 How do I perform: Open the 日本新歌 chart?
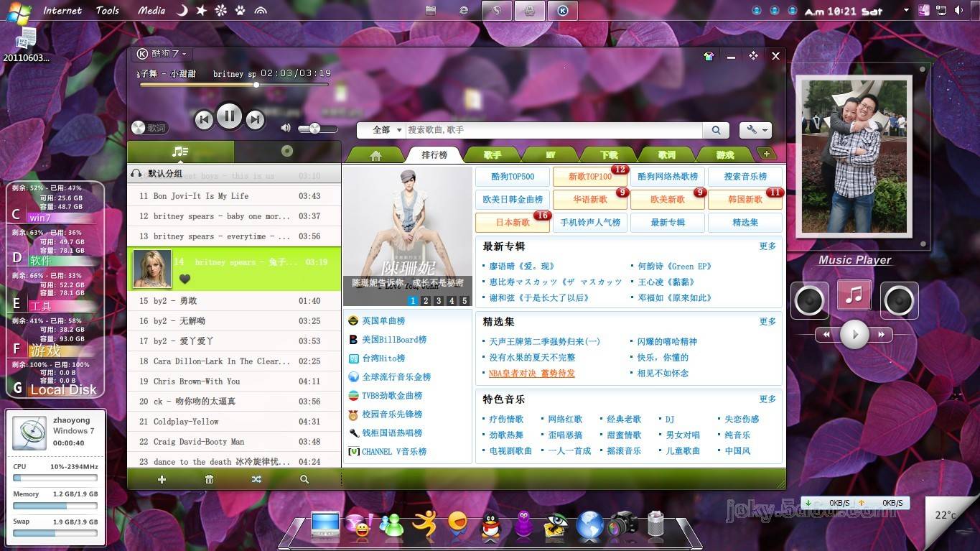pos(513,223)
